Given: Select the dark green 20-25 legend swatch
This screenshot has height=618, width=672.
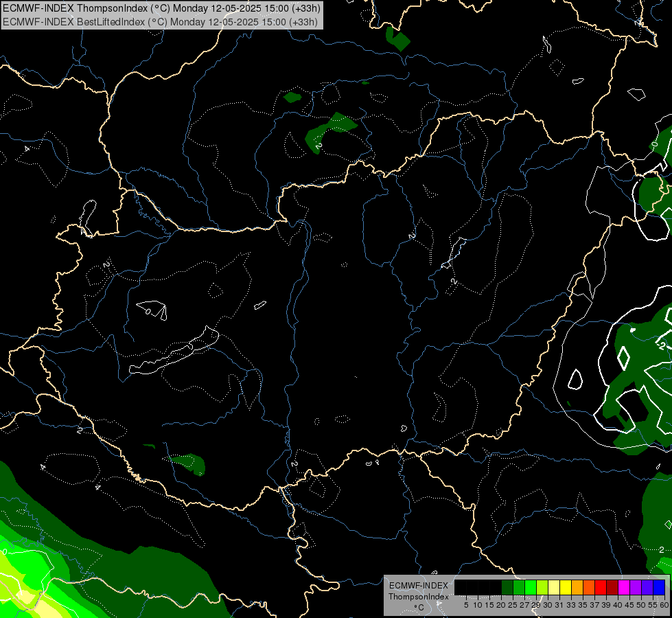Looking at the screenshot, I should (507, 587).
